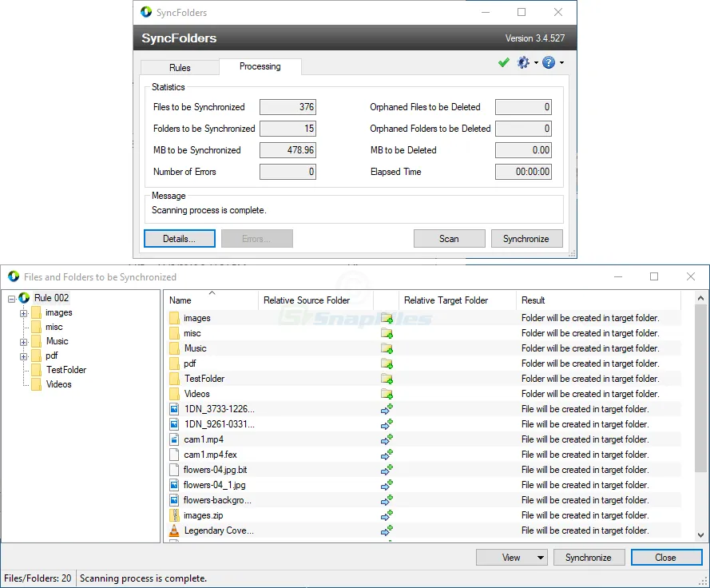Click the app icon in the details window title bar

point(14,276)
